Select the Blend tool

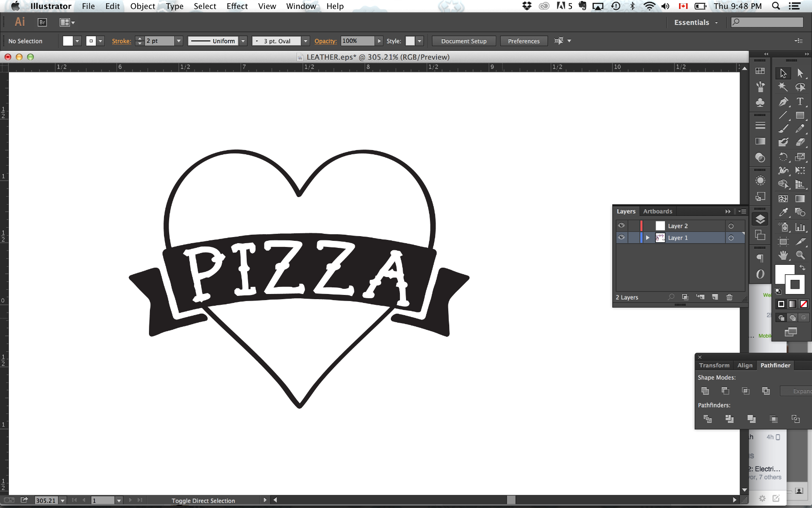tap(800, 213)
